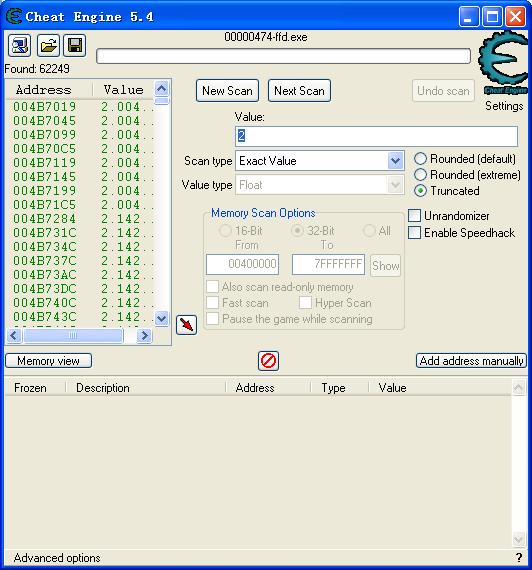Select Rounded (default) radio button
532x570 pixels.
[x=420, y=158]
